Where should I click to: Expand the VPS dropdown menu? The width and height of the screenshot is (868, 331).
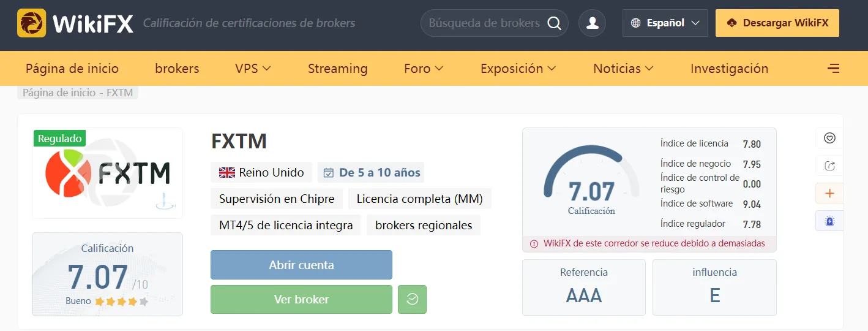pos(253,68)
